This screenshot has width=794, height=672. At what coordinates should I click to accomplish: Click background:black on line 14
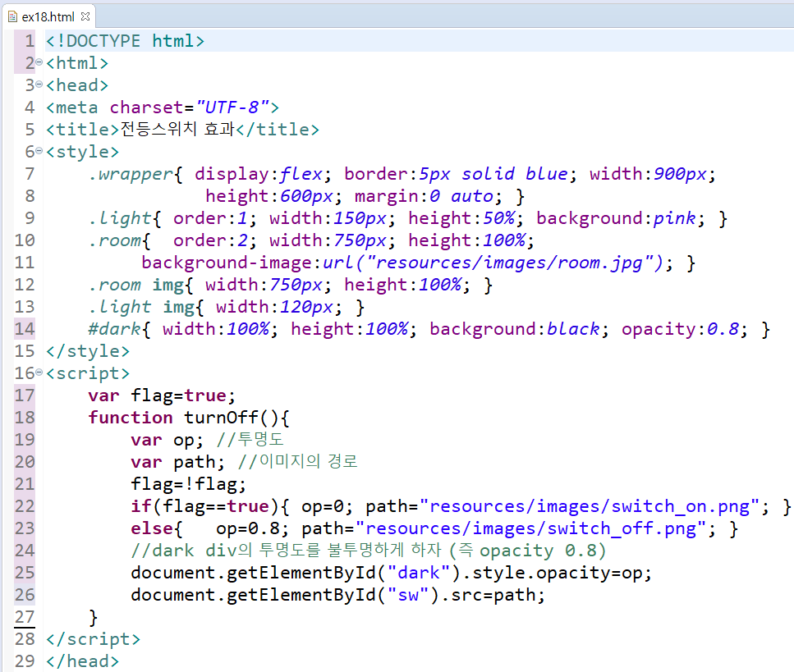point(515,329)
